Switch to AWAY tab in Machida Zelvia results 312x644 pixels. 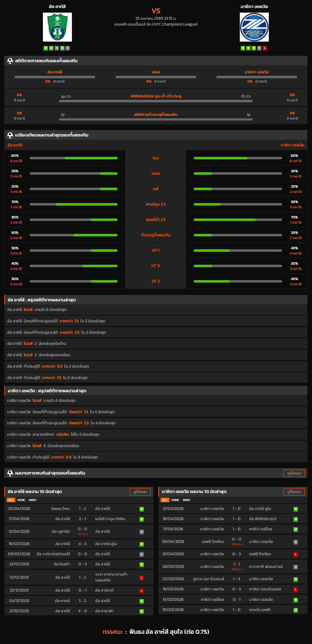pos(186,500)
